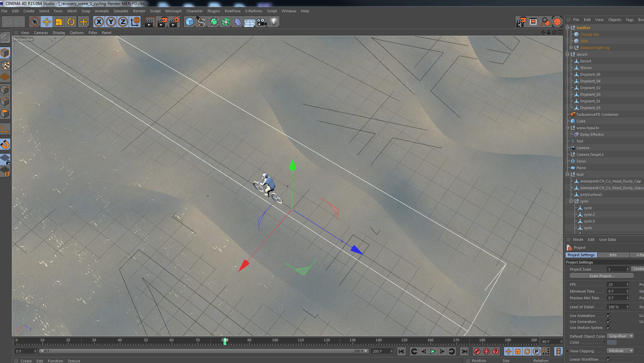The height and width of the screenshot is (363, 644).
Task: Add a Cube primitive object
Action: [x=190, y=22]
